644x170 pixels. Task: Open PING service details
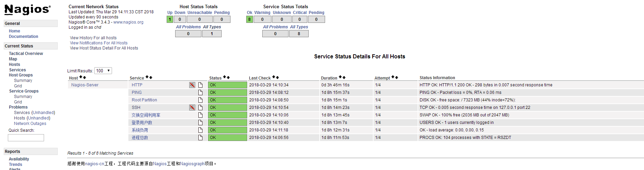(x=137, y=93)
